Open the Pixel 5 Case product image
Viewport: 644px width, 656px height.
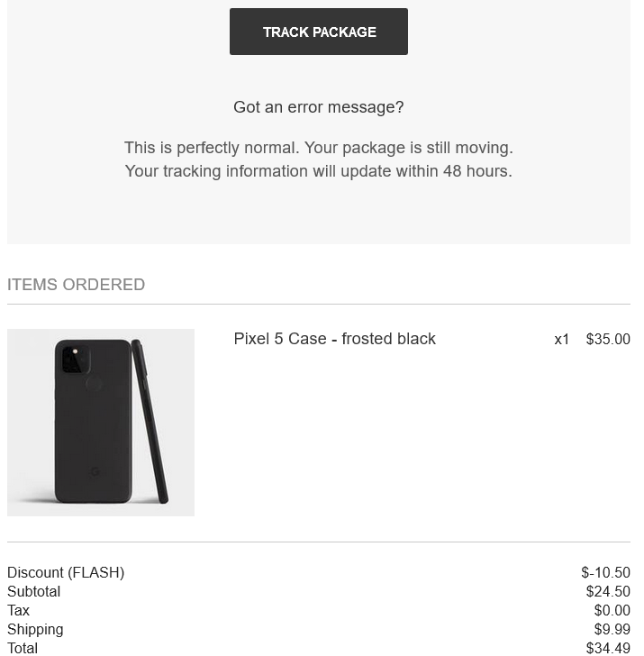pyautogui.click(x=101, y=422)
